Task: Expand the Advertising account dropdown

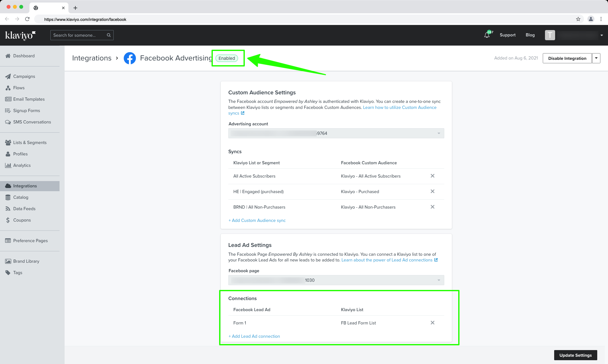Action: coord(336,133)
